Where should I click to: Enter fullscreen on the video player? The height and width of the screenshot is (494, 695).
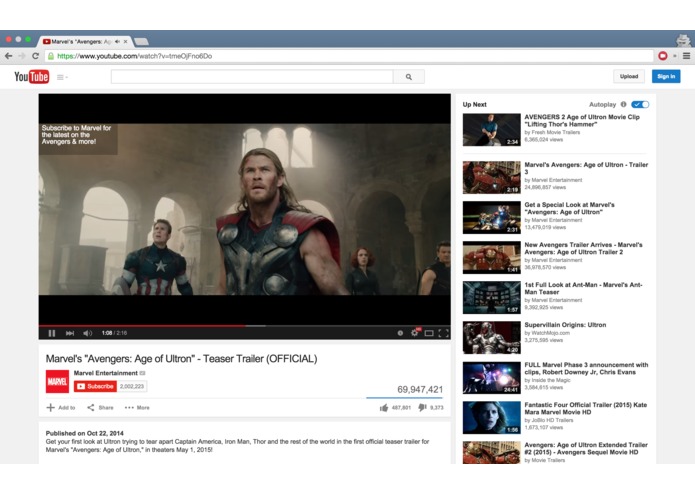[x=443, y=333]
